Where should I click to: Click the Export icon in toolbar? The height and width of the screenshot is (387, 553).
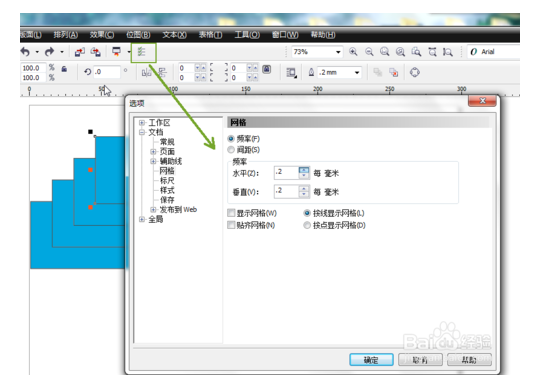(96, 52)
